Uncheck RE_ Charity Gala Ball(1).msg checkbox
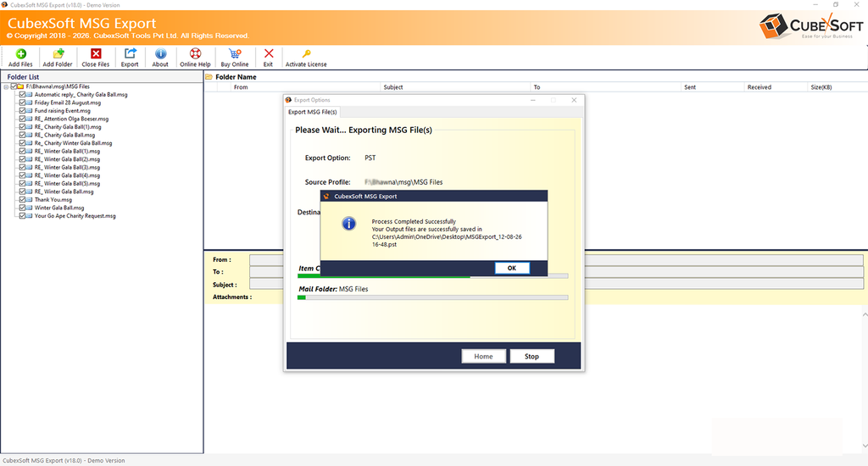 (x=22, y=127)
